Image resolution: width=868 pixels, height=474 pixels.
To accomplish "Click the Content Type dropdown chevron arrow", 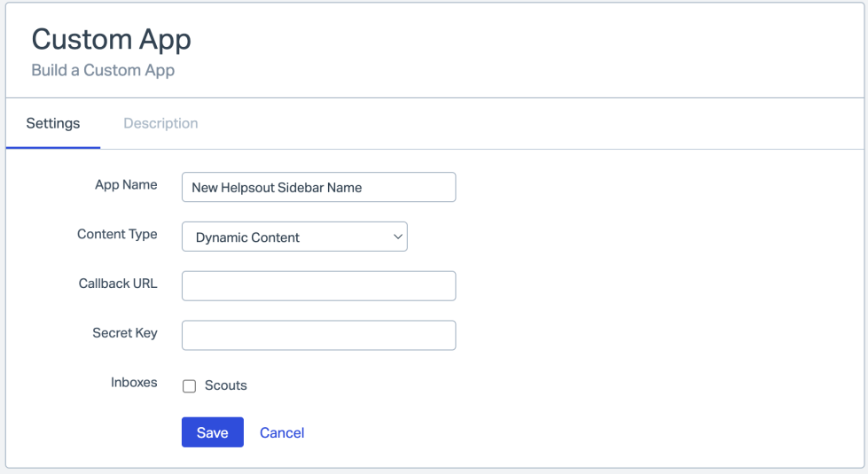I will pyautogui.click(x=397, y=237).
